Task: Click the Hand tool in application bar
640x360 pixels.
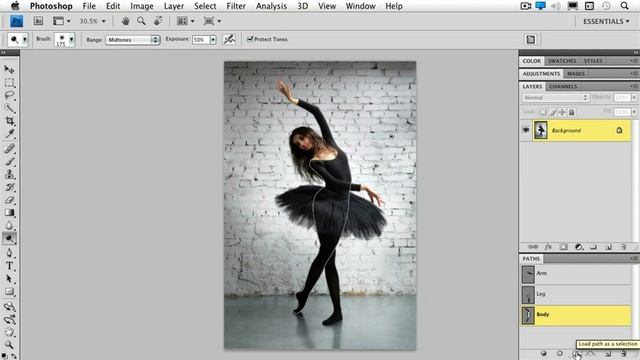Action: click(125, 21)
